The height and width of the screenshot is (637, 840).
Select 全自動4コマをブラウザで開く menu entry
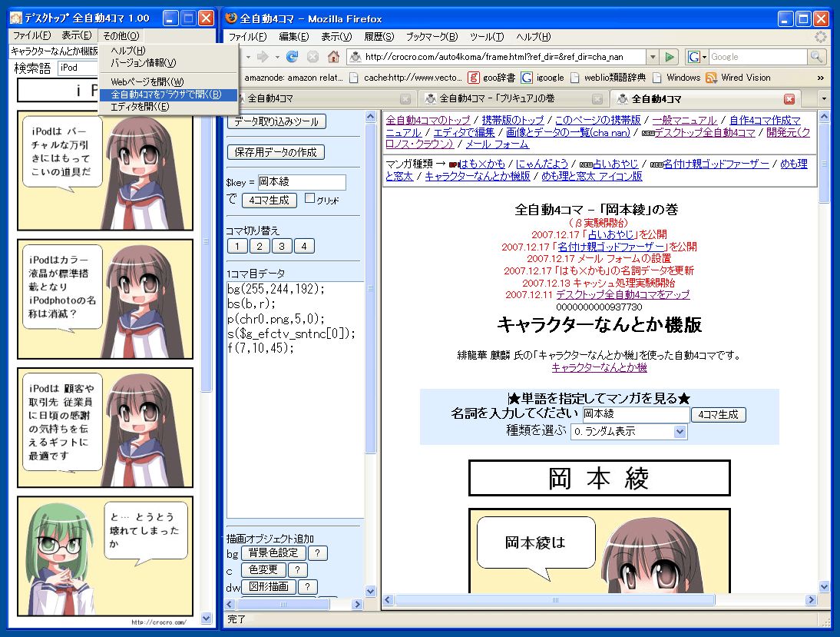(x=168, y=95)
